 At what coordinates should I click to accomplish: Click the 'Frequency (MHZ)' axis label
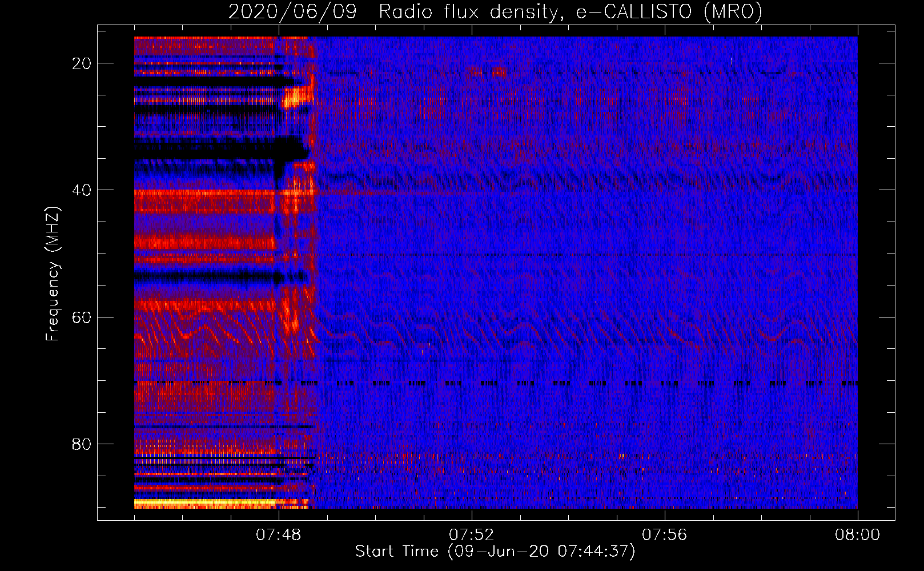(x=53, y=274)
